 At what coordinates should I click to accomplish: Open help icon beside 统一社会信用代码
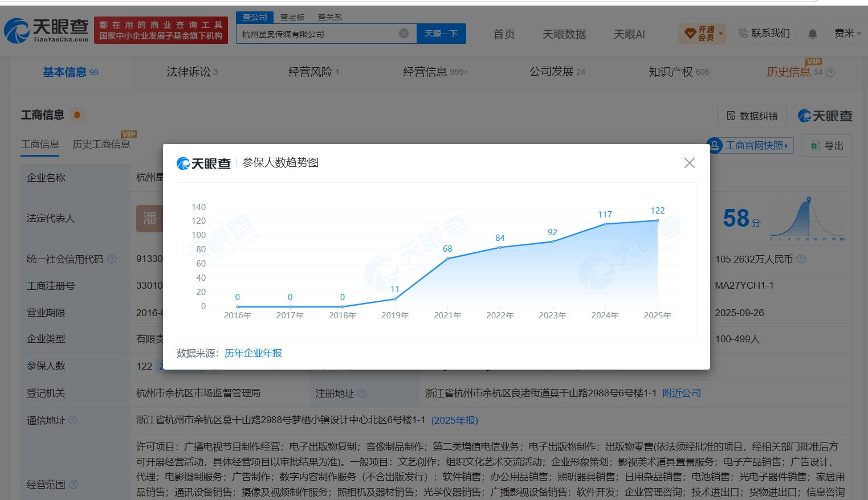pos(112,259)
